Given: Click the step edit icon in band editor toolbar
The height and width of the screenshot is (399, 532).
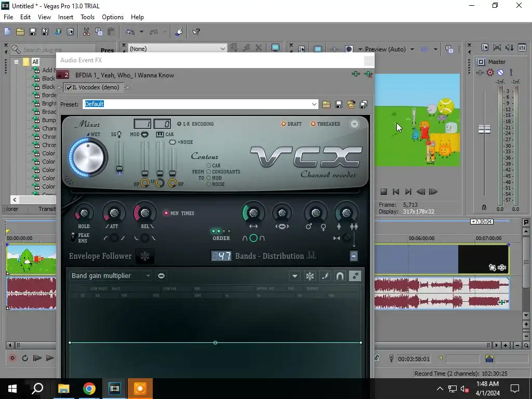Looking at the screenshot, I should click(x=325, y=276).
